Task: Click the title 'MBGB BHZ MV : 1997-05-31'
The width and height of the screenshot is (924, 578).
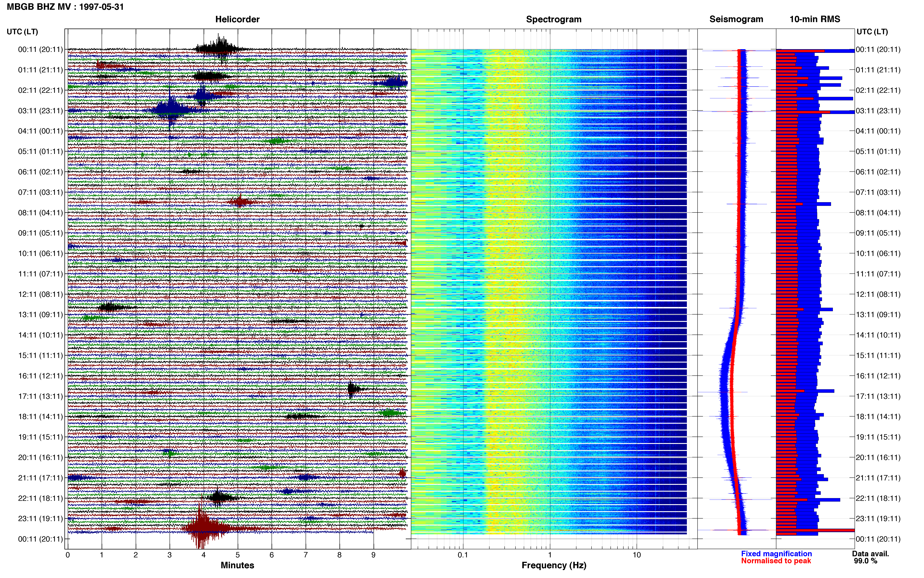Action: tap(65, 7)
